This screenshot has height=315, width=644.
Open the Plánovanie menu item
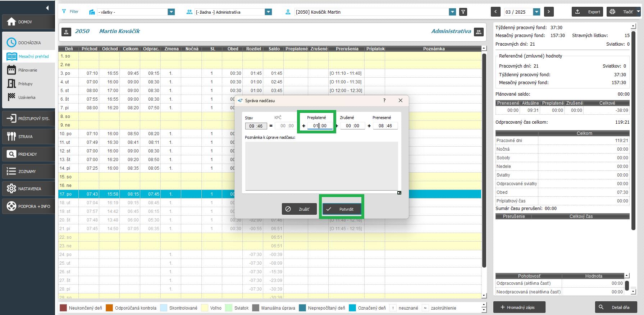[x=28, y=70]
